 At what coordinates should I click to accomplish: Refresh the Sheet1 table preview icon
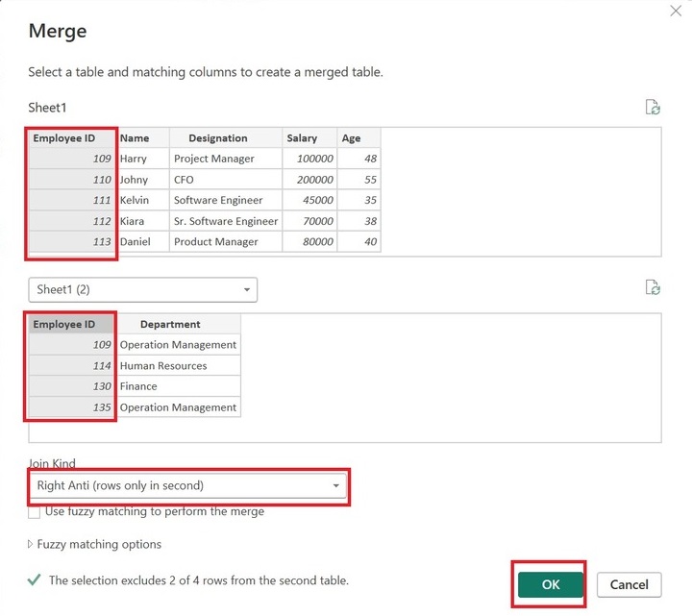[653, 108]
